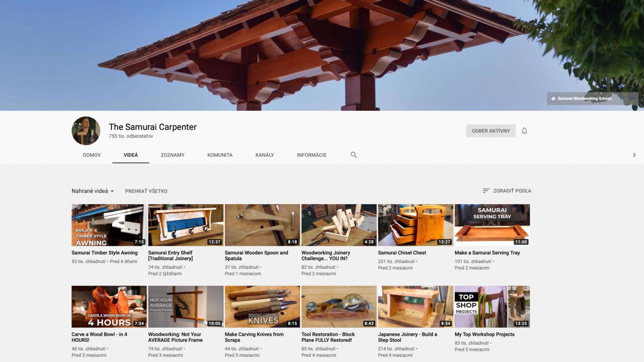
Task: Click Pred 2 týždňami upload date
Action: pos(165,274)
